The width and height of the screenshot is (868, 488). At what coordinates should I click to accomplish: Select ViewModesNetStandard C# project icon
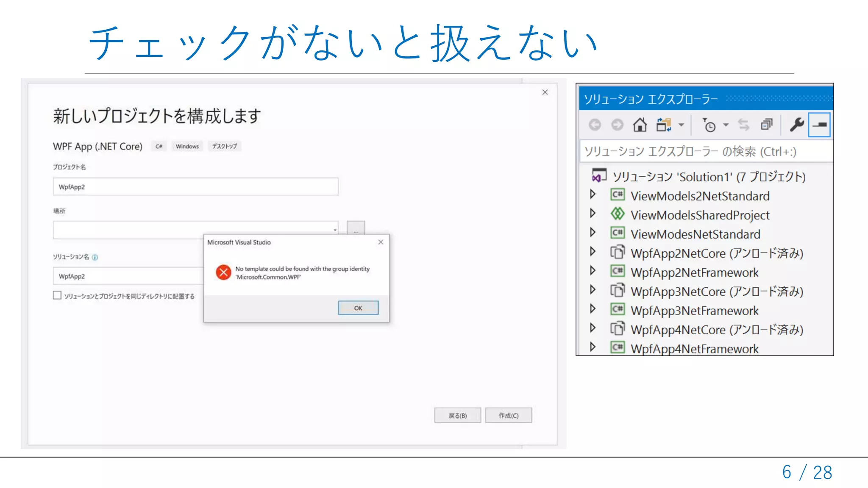[618, 233]
